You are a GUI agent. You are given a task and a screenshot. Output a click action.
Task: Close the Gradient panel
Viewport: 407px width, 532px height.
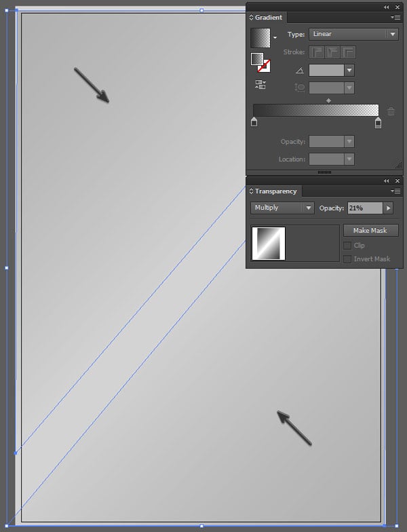(x=398, y=7)
